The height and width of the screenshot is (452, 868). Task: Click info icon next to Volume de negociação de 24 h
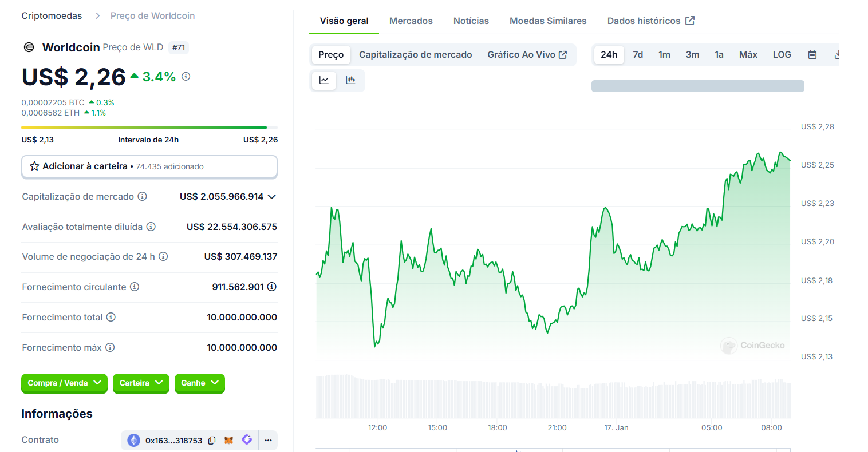point(163,256)
